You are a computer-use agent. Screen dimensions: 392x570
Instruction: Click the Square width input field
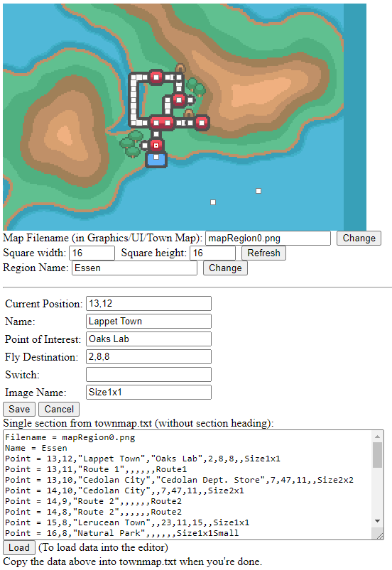coord(92,253)
